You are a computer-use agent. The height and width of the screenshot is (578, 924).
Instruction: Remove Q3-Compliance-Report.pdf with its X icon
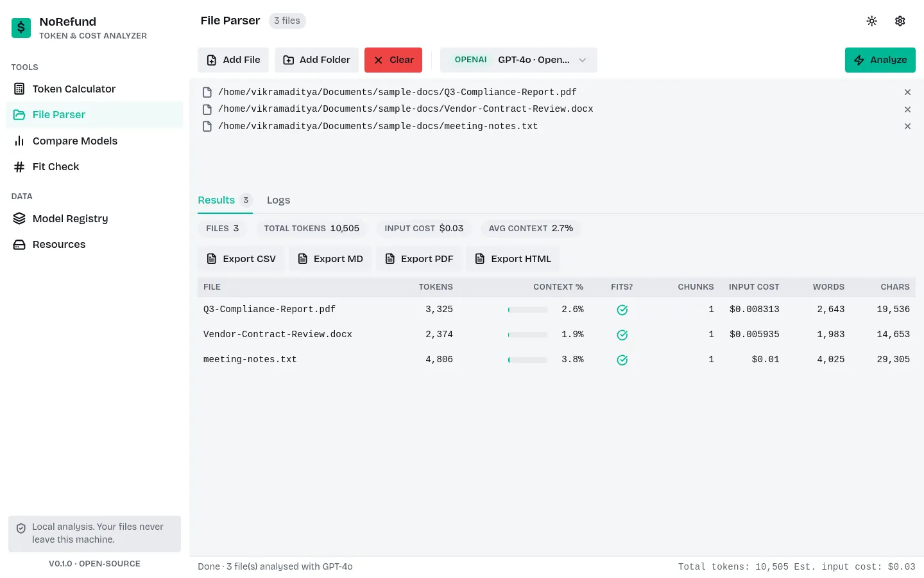click(x=907, y=92)
